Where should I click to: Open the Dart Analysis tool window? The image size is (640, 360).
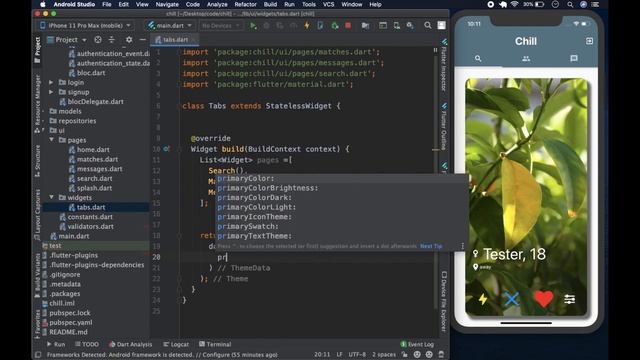click(130, 344)
